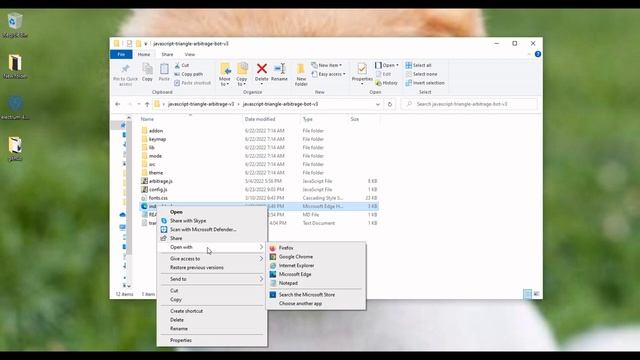Open the ribbon Open dropdown

pos(387,65)
